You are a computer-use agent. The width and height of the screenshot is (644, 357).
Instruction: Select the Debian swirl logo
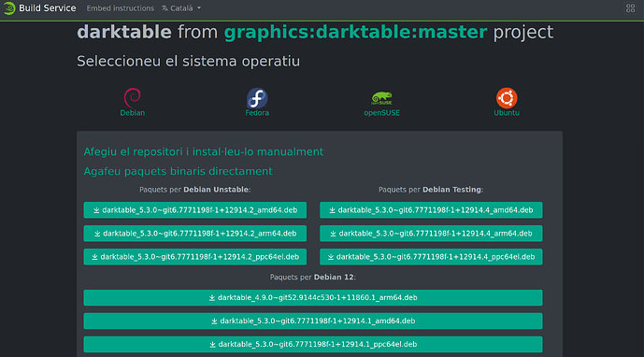click(x=132, y=97)
